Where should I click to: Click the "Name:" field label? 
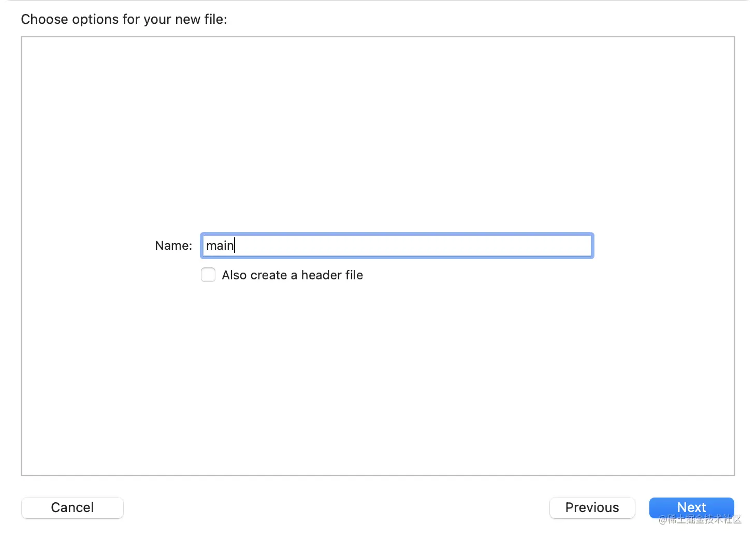tap(173, 246)
